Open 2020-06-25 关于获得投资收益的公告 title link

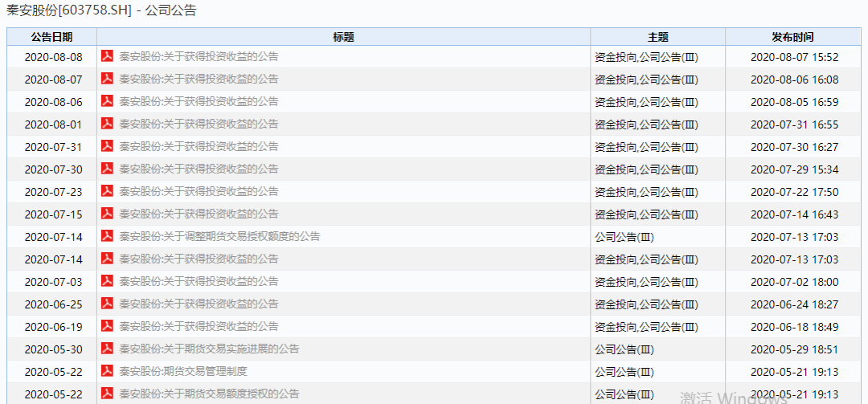click(x=199, y=304)
